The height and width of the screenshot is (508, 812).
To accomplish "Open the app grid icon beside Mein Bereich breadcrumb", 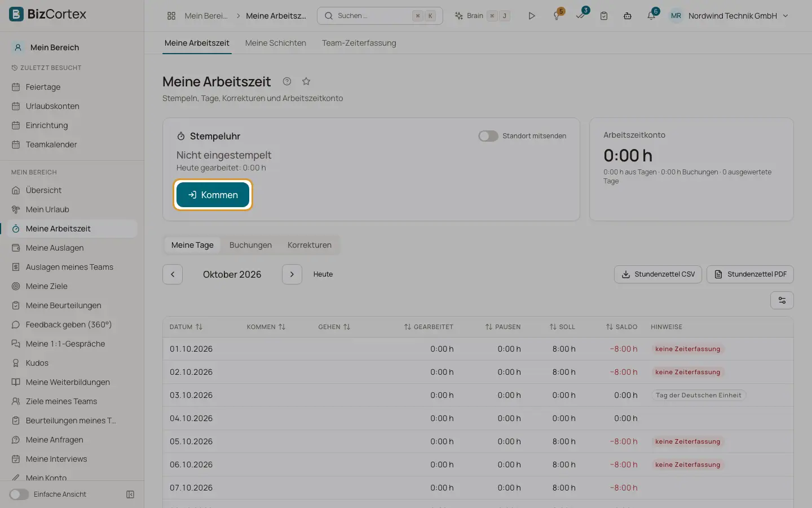I will (x=171, y=16).
